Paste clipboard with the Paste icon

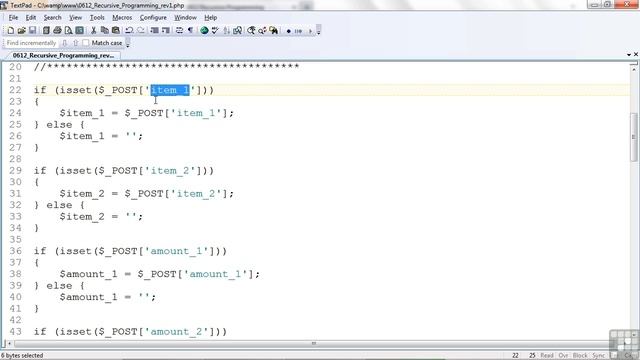[116, 31]
